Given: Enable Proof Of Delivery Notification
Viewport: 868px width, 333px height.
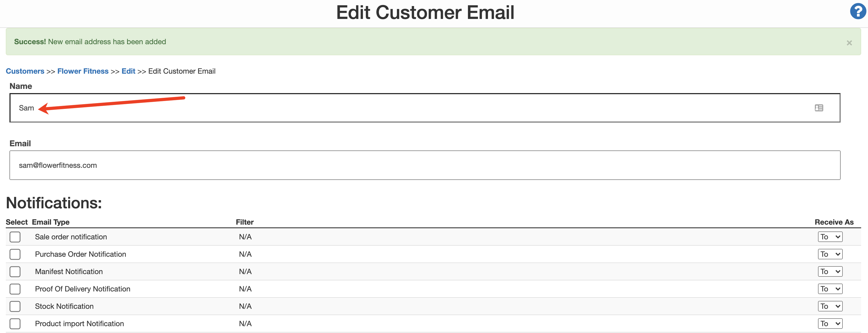Looking at the screenshot, I should click(x=15, y=289).
